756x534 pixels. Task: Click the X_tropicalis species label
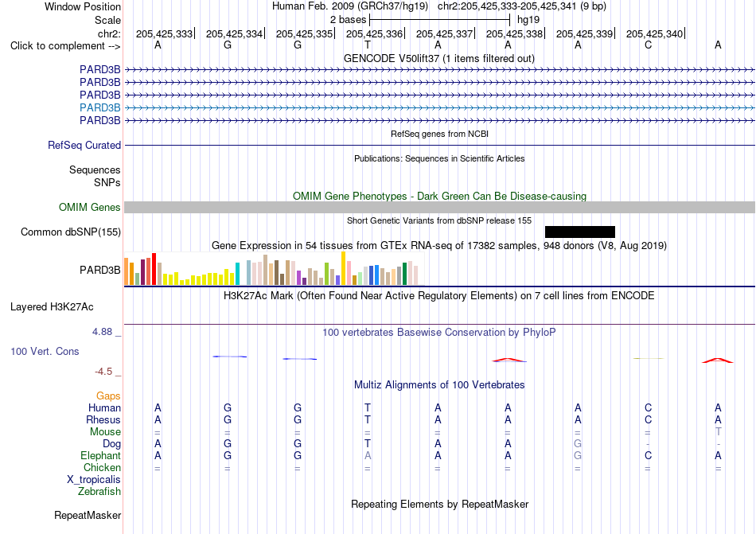(94, 480)
